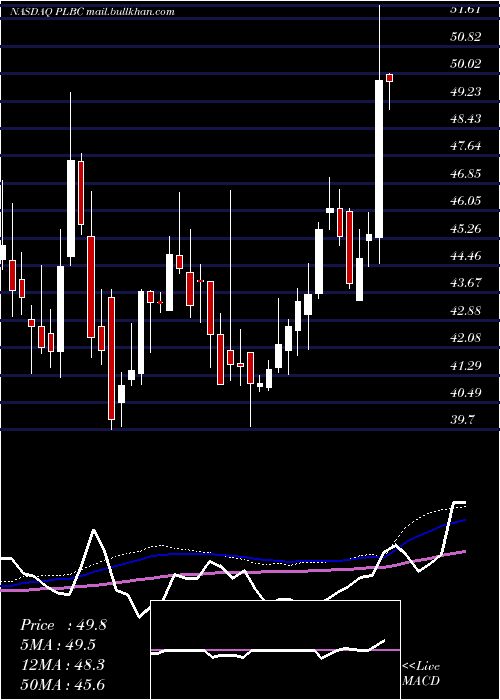
Task: Click the '5MA : 49.5' readout
Action: pos(58,645)
